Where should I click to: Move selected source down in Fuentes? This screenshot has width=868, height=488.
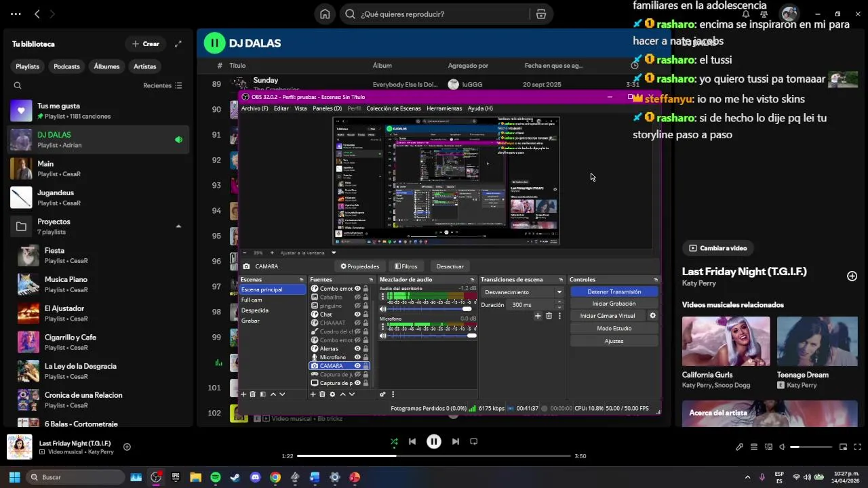[351, 394]
